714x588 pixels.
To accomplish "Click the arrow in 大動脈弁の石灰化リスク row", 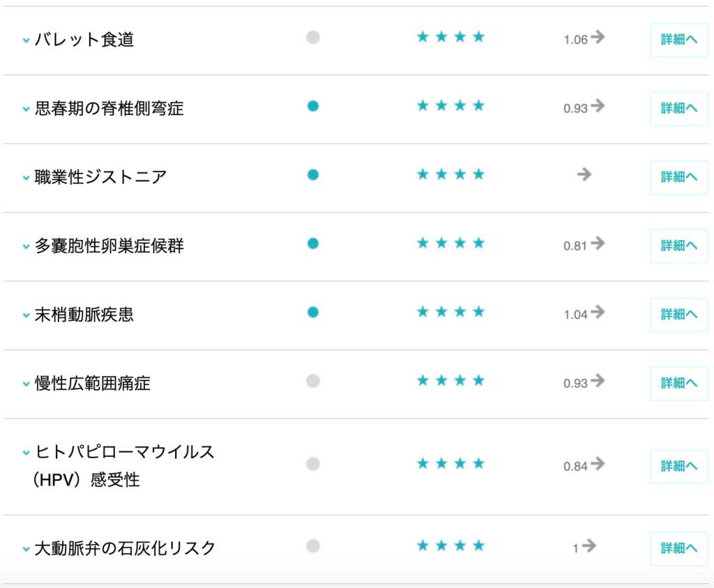I will tap(589, 546).
